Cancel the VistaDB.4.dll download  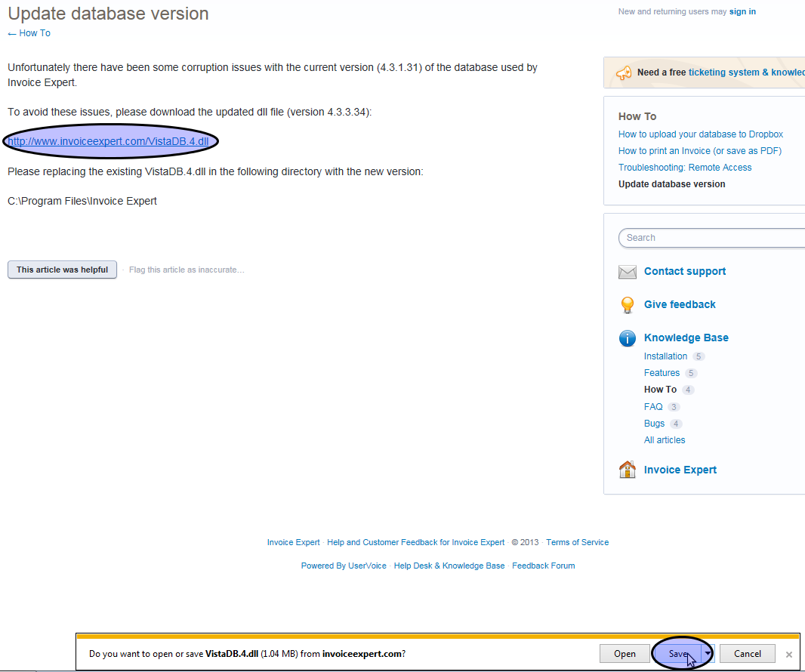click(x=748, y=654)
